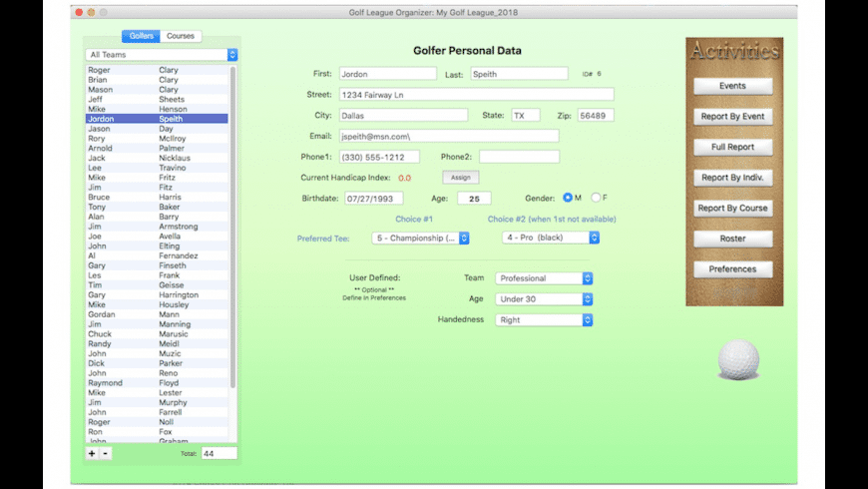Select golfer Brian Clary

(x=157, y=80)
